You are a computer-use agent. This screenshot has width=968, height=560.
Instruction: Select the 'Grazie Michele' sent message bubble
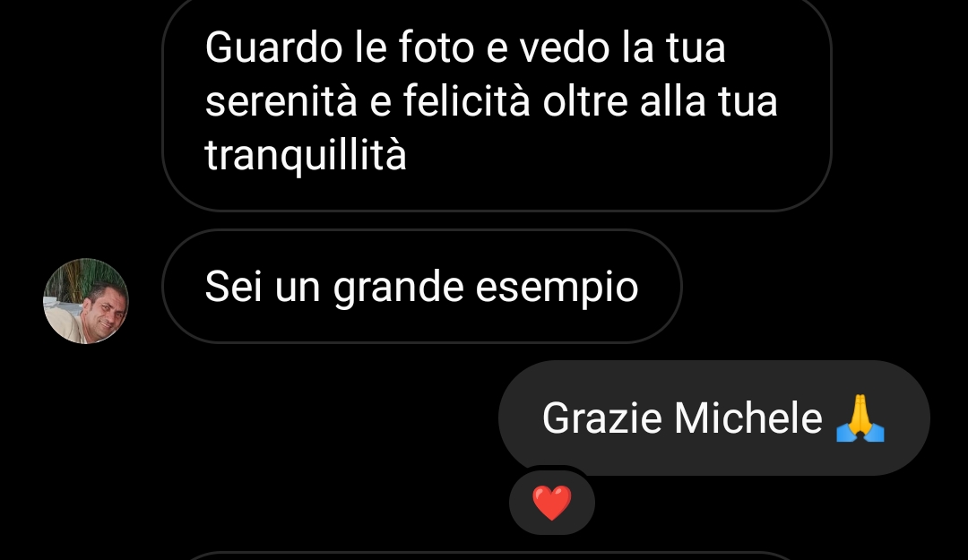click(x=714, y=418)
